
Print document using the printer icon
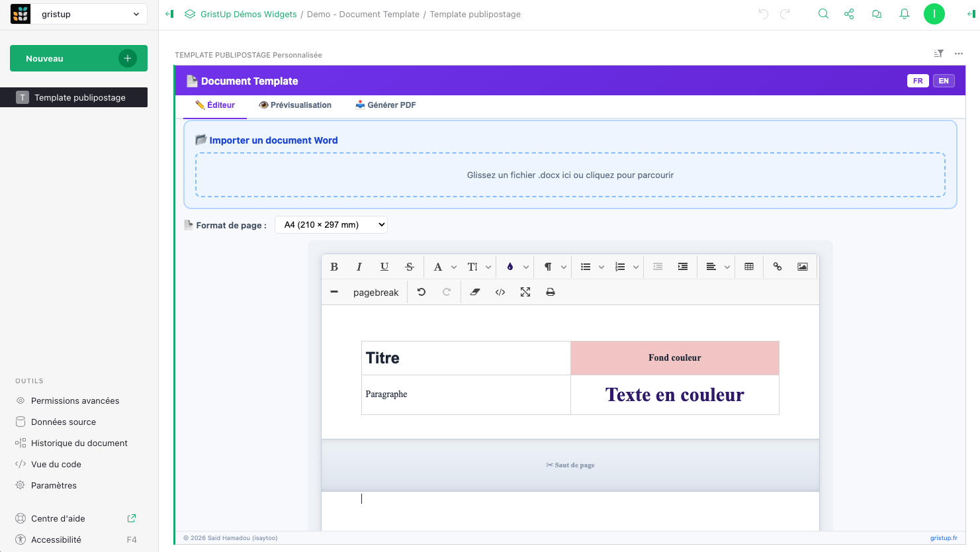click(x=551, y=292)
